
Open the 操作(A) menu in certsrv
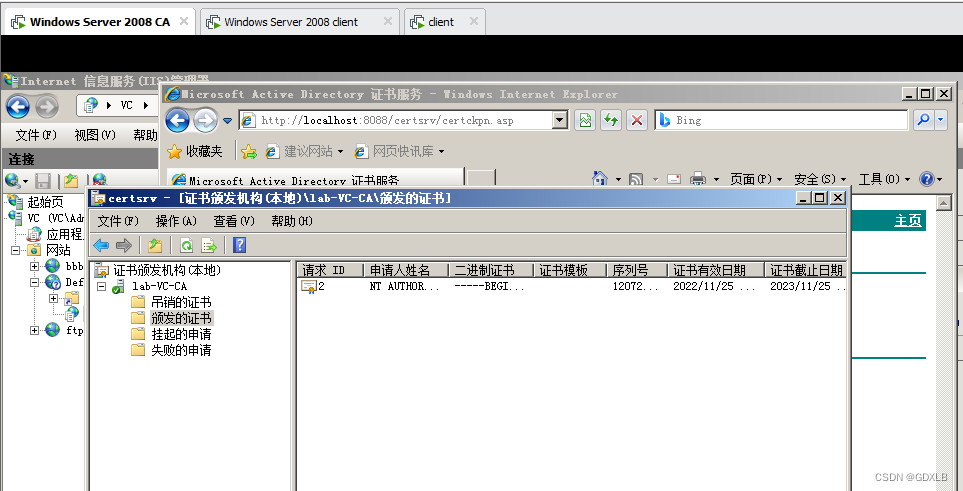pyautogui.click(x=176, y=221)
